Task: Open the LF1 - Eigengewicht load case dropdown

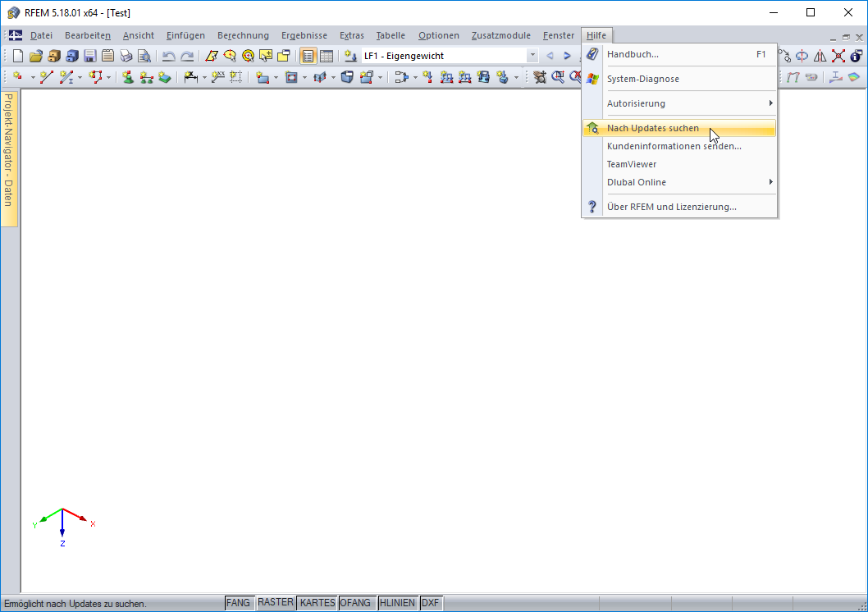Action: pyautogui.click(x=532, y=56)
